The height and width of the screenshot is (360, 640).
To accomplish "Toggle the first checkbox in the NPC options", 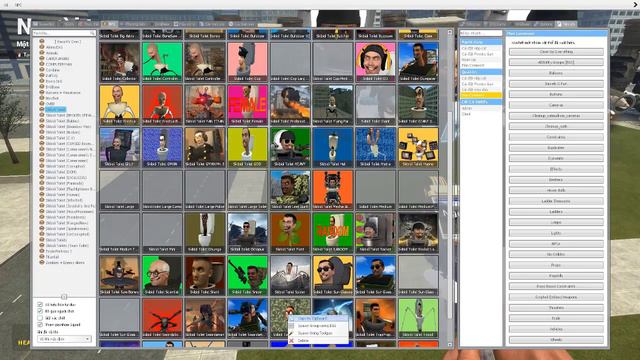I will [40, 304].
